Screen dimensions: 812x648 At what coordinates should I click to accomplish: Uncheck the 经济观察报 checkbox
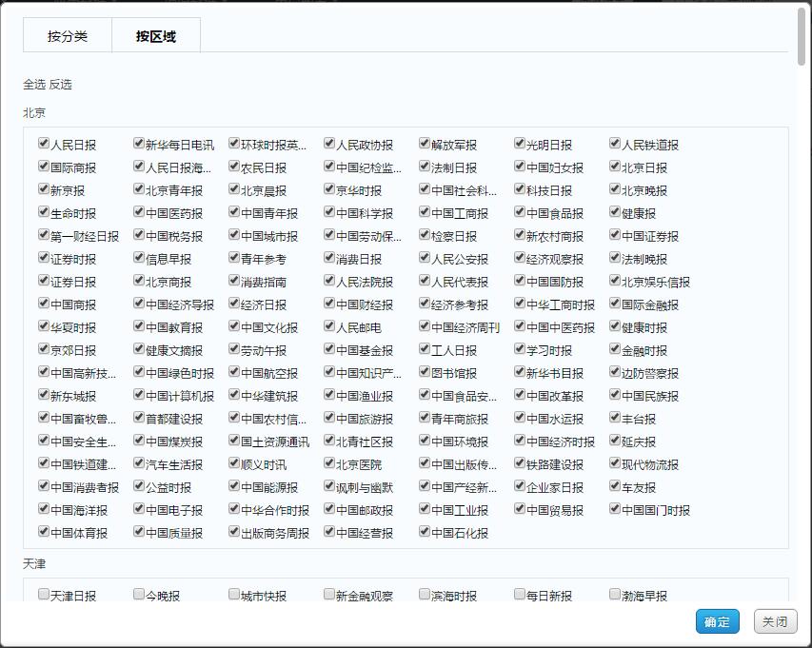[x=520, y=257]
